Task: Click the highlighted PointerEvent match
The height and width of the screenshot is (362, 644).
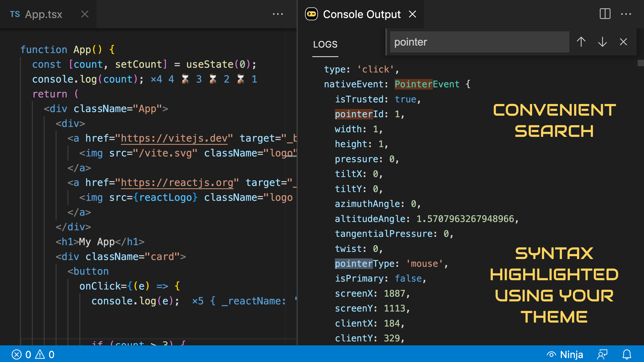Action: tap(413, 84)
